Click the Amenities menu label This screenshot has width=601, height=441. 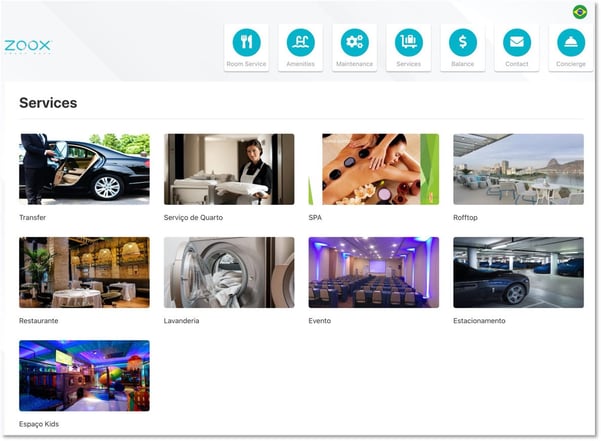(300, 64)
